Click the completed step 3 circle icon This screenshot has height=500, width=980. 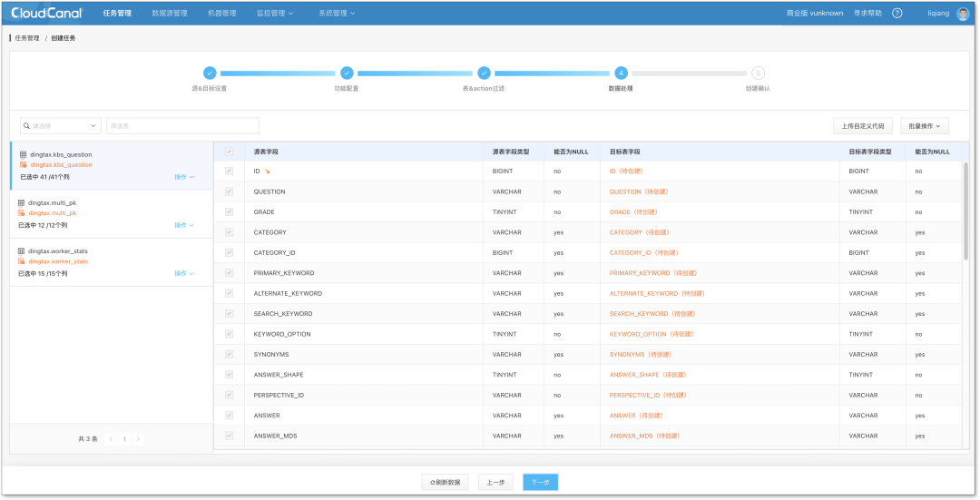[x=484, y=74]
